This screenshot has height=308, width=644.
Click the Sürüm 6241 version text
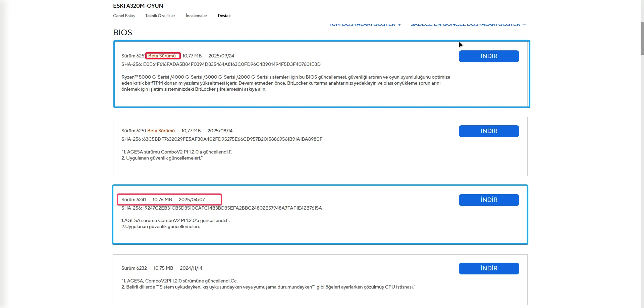[x=134, y=200]
